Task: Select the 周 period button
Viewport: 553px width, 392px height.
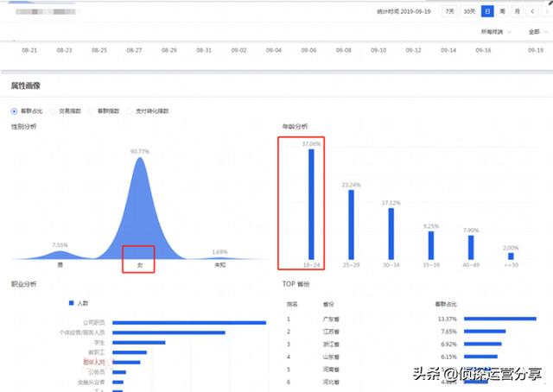Action: tap(502, 11)
